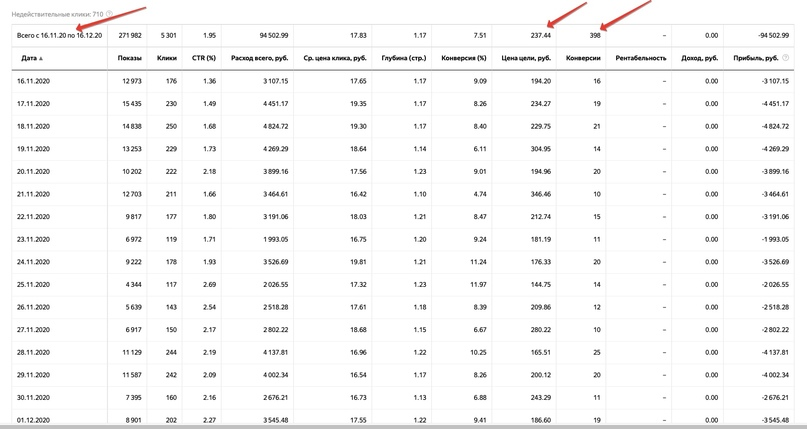
Task: Click the conversion rate value 11.97
Action: tap(478, 285)
